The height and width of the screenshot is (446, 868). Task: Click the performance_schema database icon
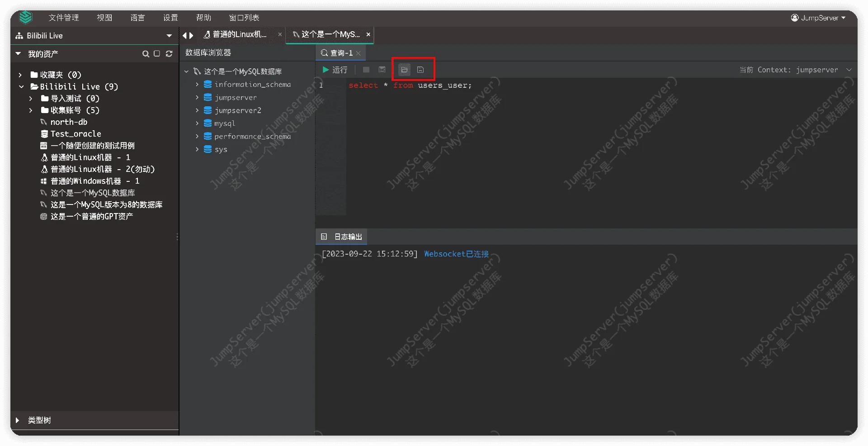point(208,136)
